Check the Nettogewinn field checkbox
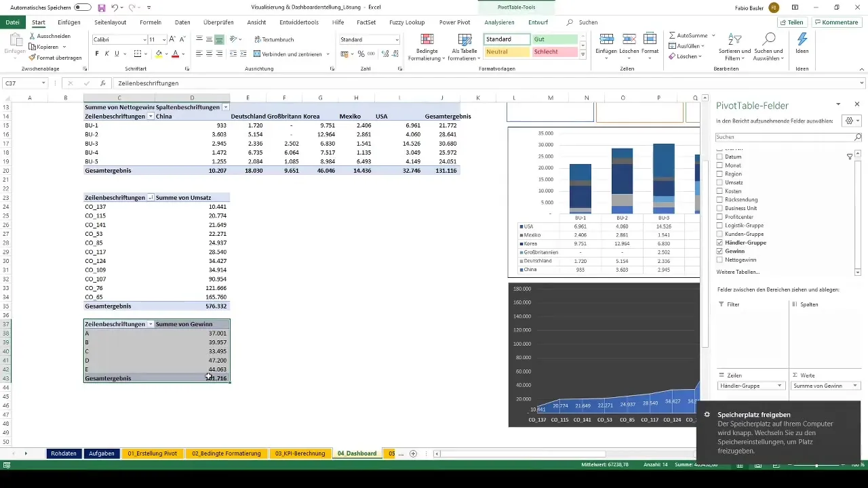868x488 pixels. (x=720, y=260)
